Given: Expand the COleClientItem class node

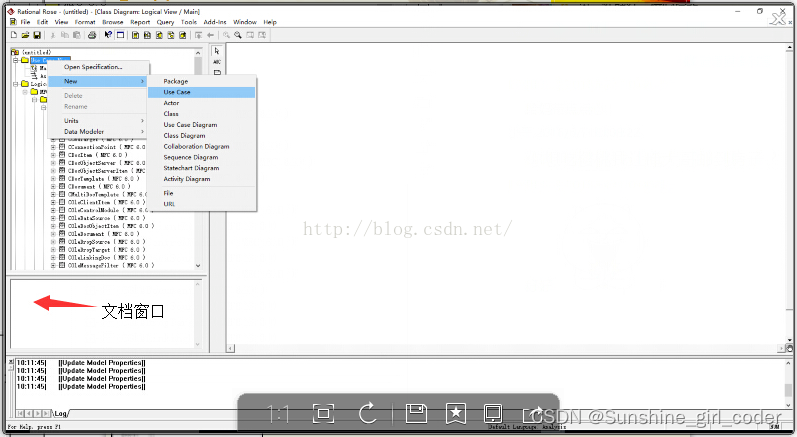Looking at the screenshot, I should coord(53,202).
